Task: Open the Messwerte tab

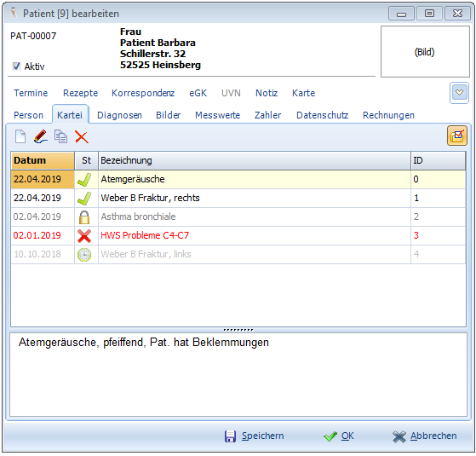Action: click(217, 115)
